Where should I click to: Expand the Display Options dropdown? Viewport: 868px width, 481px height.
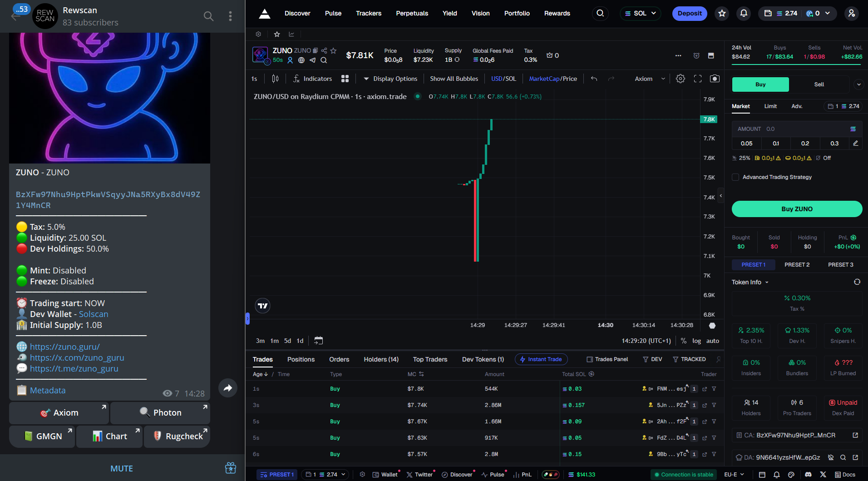pyautogui.click(x=390, y=78)
